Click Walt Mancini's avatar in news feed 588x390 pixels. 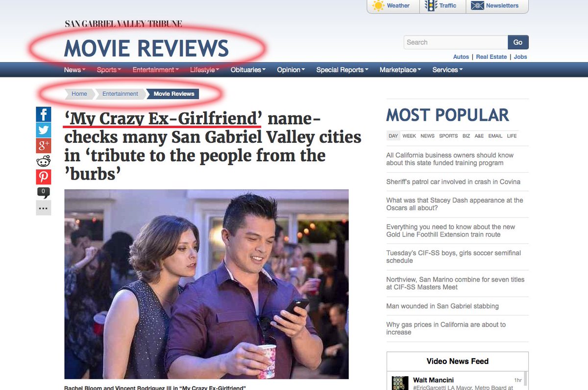point(400,383)
